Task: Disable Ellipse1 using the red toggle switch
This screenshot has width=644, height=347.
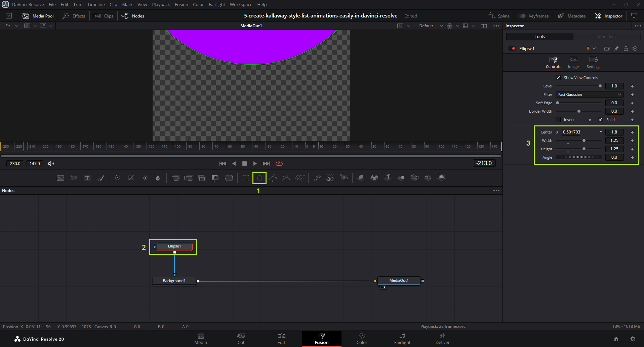Action: (512, 48)
